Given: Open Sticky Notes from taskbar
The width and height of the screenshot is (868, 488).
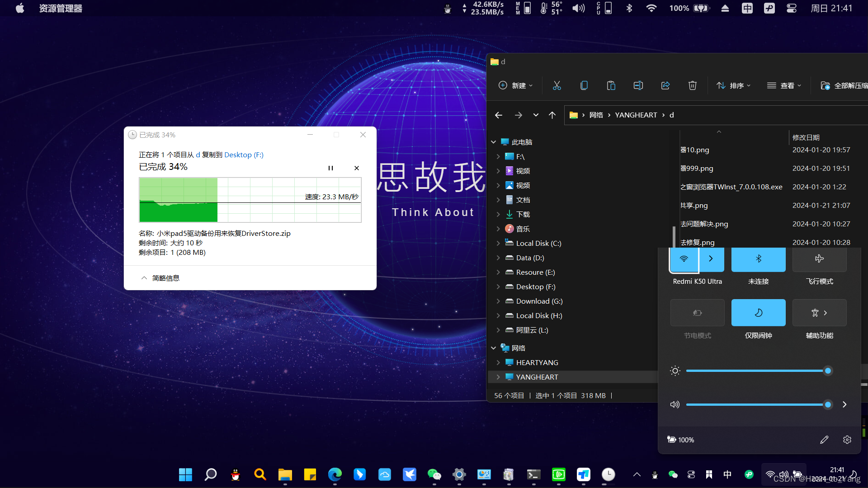Looking at the screenshot, I should pyautogui.click(x=310, y=474).
